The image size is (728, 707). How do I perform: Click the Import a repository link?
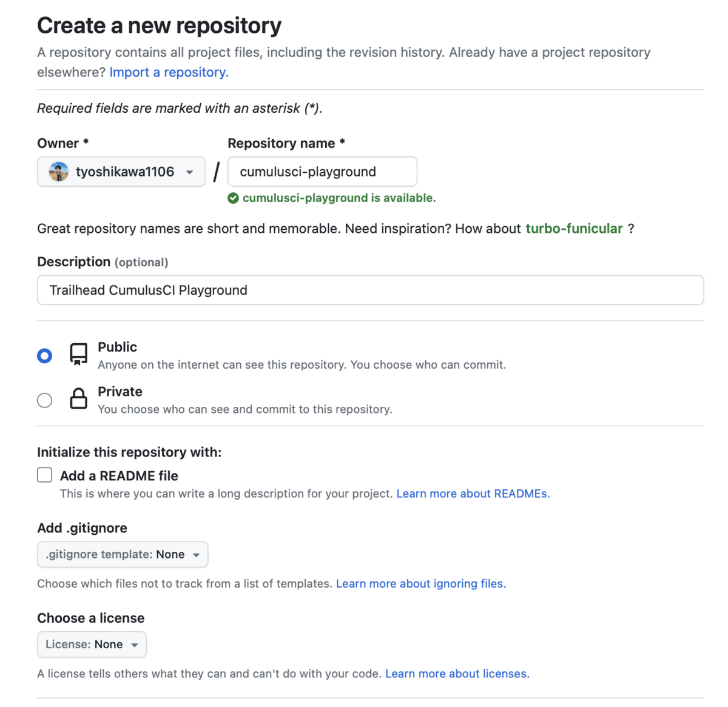pyautogui.click(x=169, y=72)
